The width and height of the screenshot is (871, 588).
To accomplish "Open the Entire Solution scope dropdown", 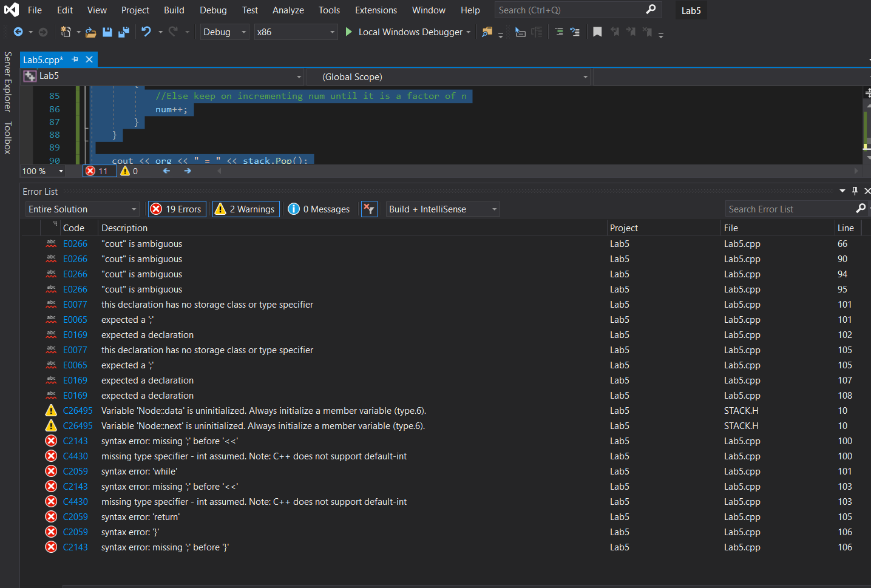I will click(x=83, y=209).
